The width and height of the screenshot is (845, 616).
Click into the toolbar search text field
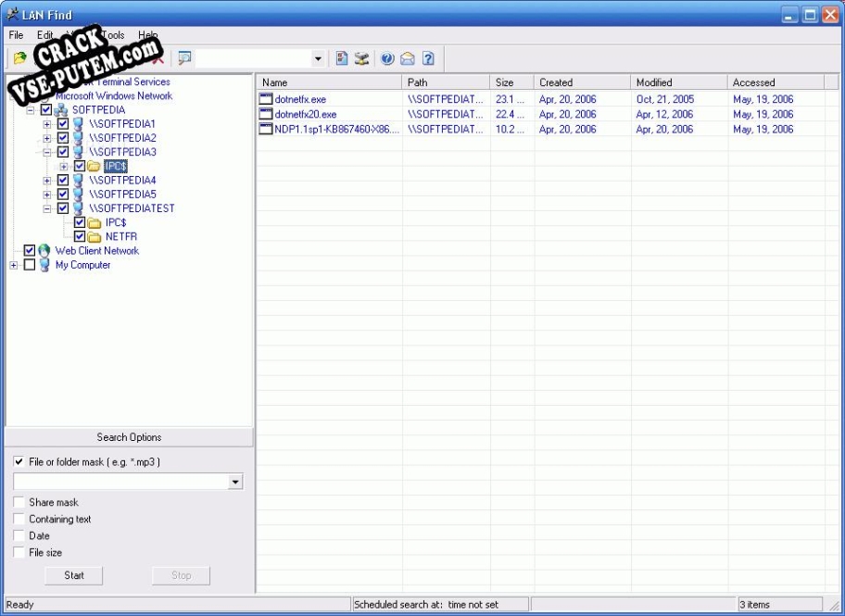tap(253, 58)
